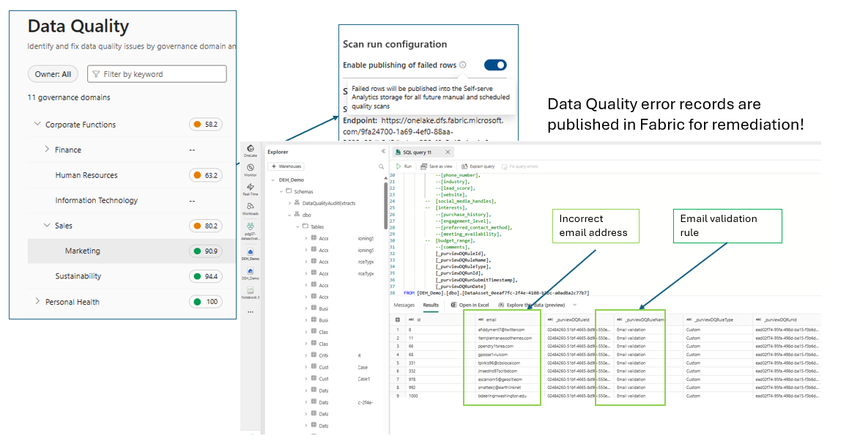The width and height of the screenshot is (860, 447).
Task: Click the _purviewDQRuleName column header
Action: [x=646, y=319]
